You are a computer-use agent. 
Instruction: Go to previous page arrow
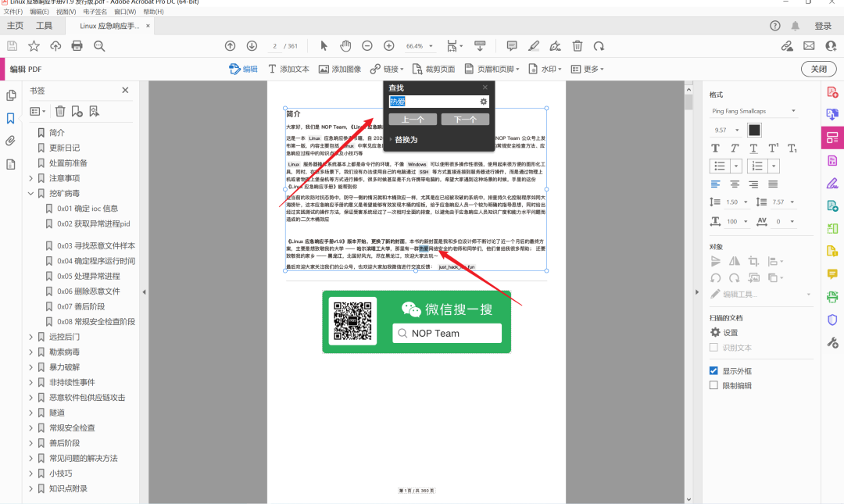pos(231,46)
